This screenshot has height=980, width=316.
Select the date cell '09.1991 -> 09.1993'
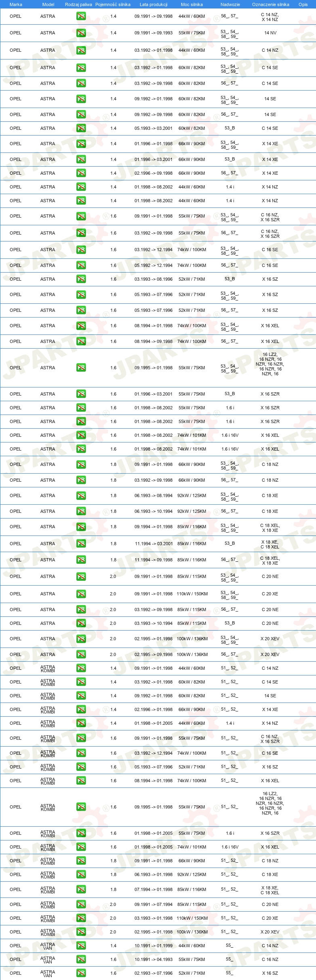[154, 33]
